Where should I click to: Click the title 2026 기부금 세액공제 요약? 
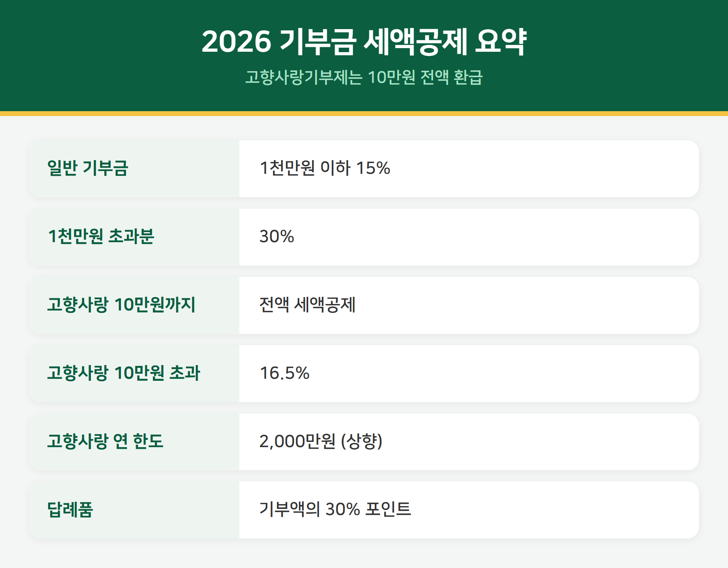364,42
